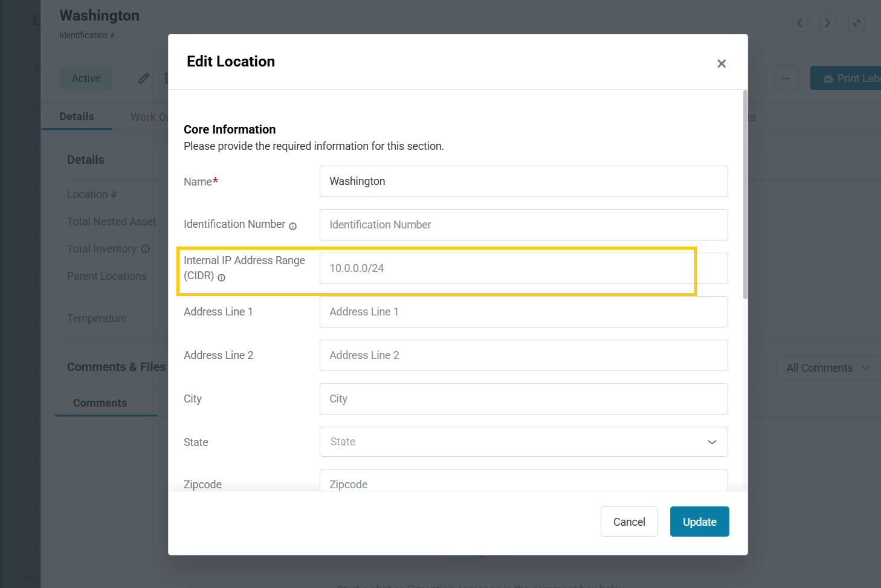Image resolution: width=881 pixels, height=588 pixels.
Task: Click the "Washington" page heading
Action: pyautogui.click(x=100, y=16)
